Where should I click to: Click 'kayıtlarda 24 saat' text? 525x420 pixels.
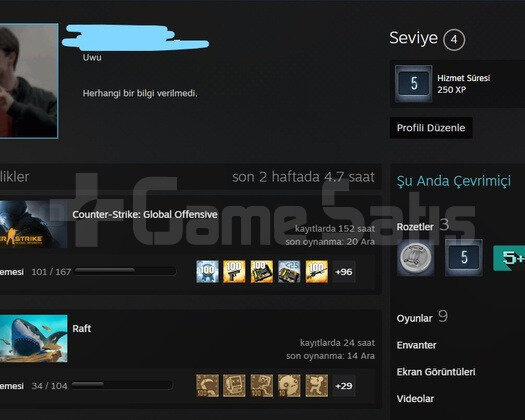pos(338,343)
